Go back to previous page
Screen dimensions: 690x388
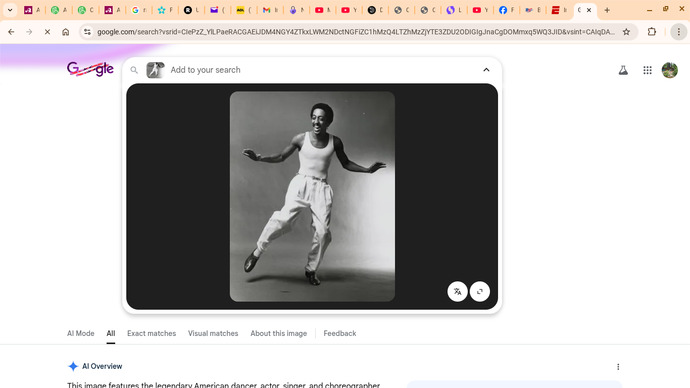pyautogui.click(x=11, y=32)
